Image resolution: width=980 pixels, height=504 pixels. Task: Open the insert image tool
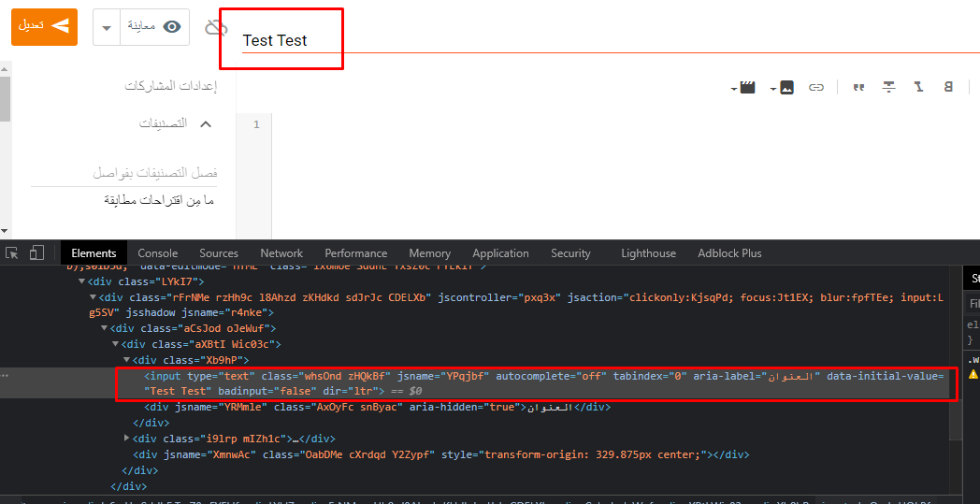click(x=786, y=87)
